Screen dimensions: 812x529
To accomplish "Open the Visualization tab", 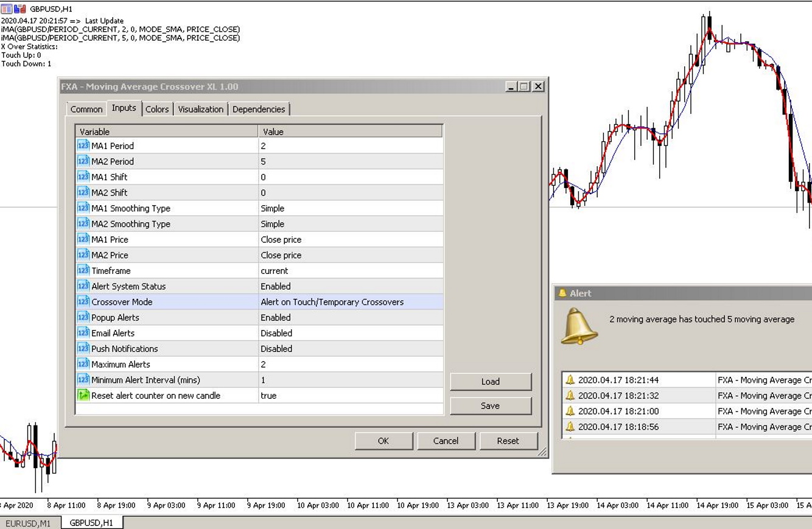I will [200, 109].
